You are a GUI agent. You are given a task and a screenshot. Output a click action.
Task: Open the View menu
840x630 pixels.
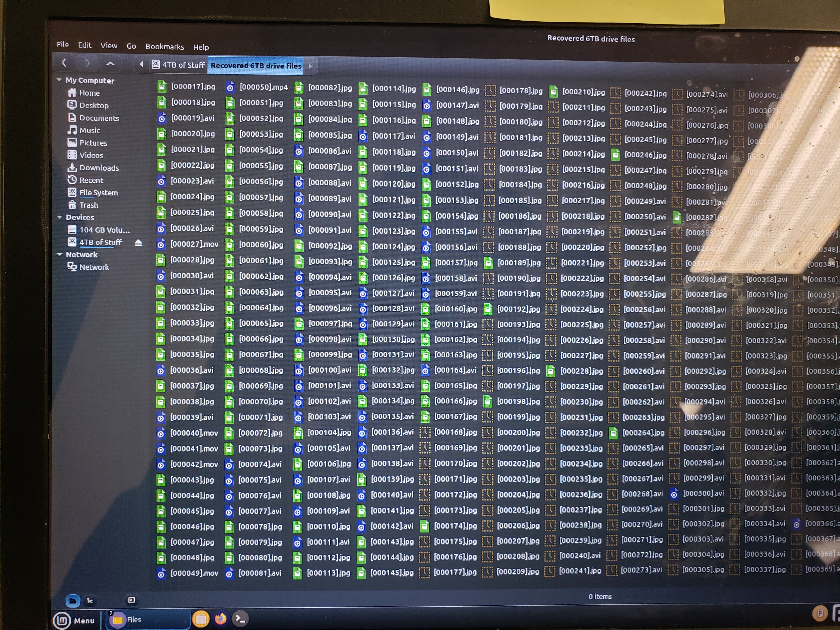click(109, 46)
